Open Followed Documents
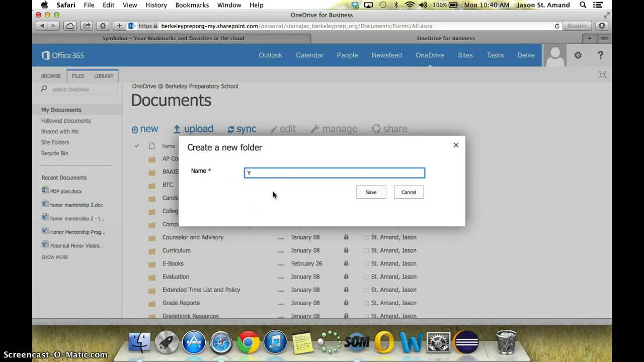This screenshot has width=644, height=362. click(x=66, y=121)
